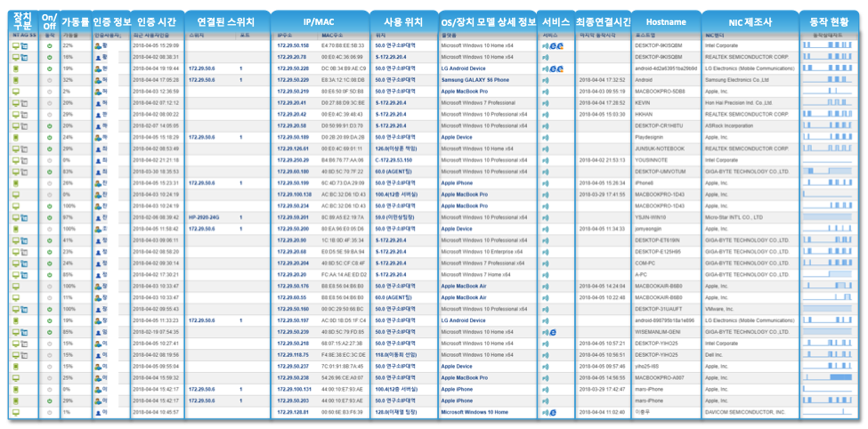Image resolution: width=868 pixels, height=429 pixels.
Task: Open the activity chart for JUNSUK-NOTEBOOK
Action: pyautogui.click(x=827, y=149)
